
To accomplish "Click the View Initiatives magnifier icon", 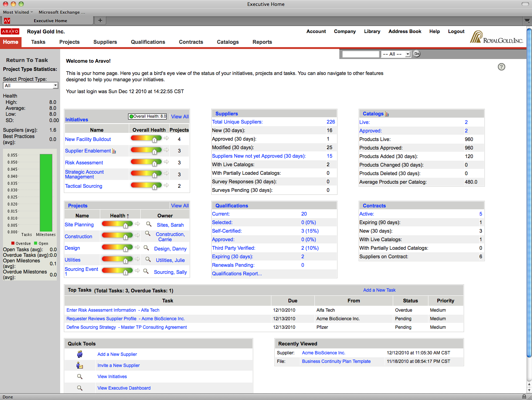I will click(80, 377).
